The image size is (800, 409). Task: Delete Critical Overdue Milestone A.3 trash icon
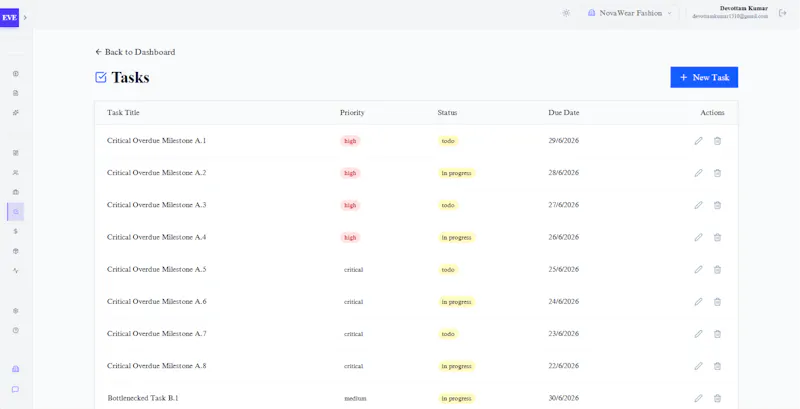tap(717, 205)
